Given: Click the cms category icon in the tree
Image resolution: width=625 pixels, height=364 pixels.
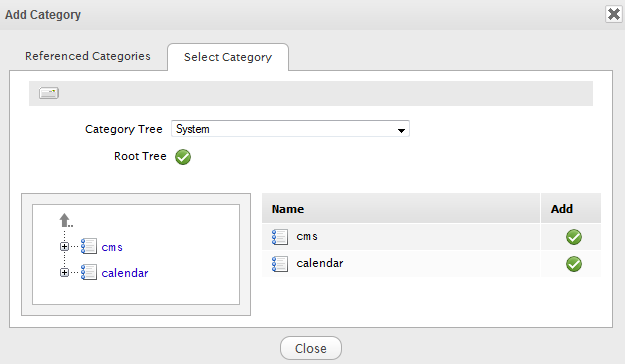Looking at the screenshot, I should tap(88, 246).
